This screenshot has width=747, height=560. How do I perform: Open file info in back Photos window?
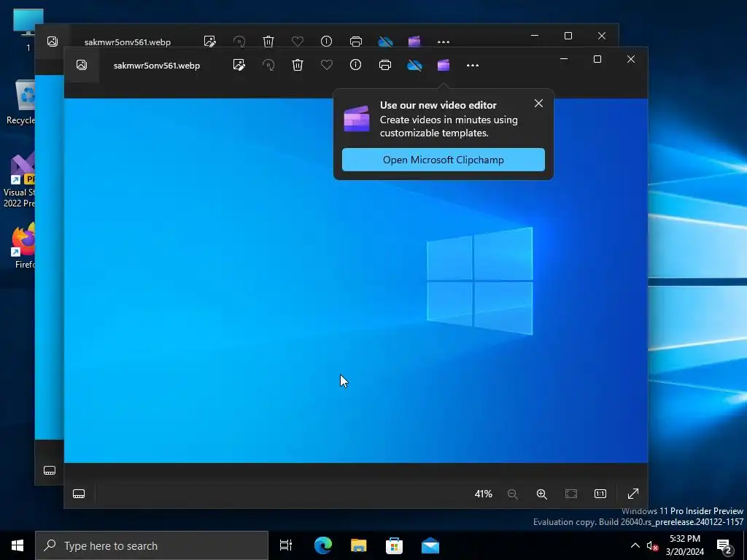click(x=326, y=42)
